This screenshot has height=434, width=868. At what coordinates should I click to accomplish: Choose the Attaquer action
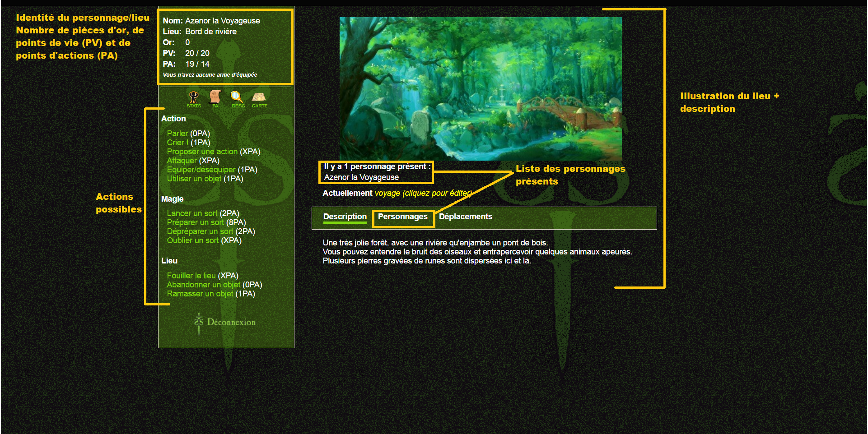point(182,161)
